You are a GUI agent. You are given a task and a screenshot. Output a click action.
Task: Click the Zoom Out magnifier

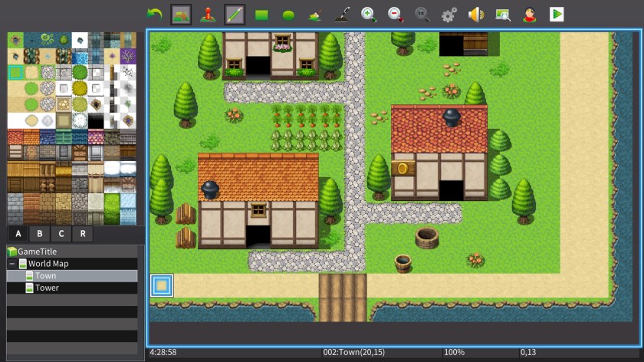click(396, 14)
